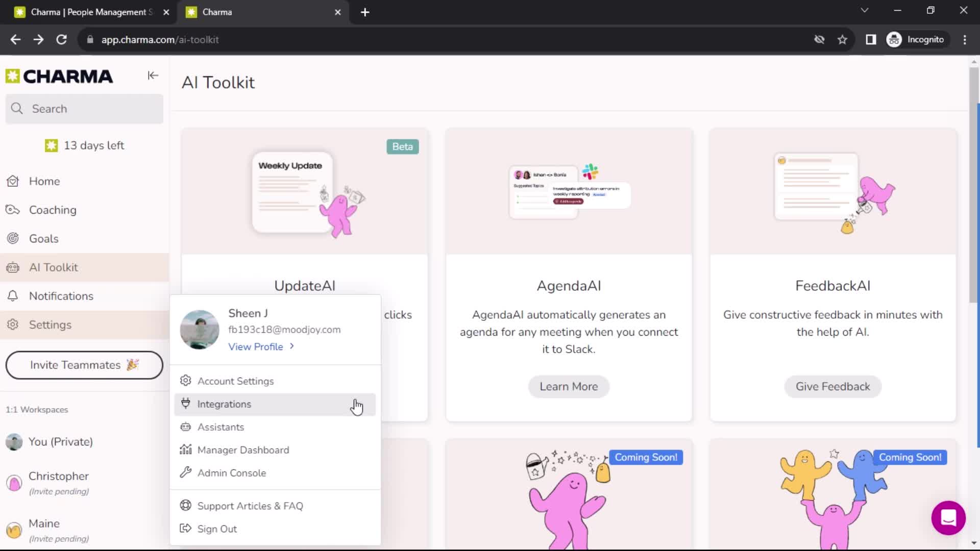Viewport: 980px width, 551px height.
Task: Click Learn More on AgendaAI card
Action: coord(569,387)
